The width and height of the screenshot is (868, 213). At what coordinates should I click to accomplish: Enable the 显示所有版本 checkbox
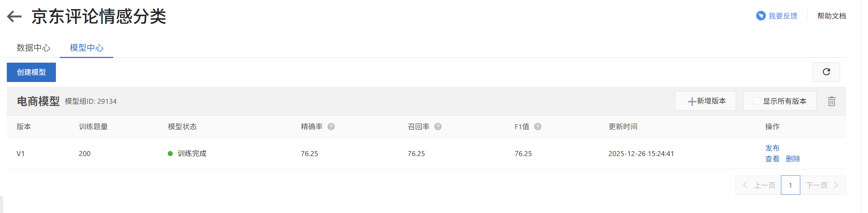click(x=757, y=101)
